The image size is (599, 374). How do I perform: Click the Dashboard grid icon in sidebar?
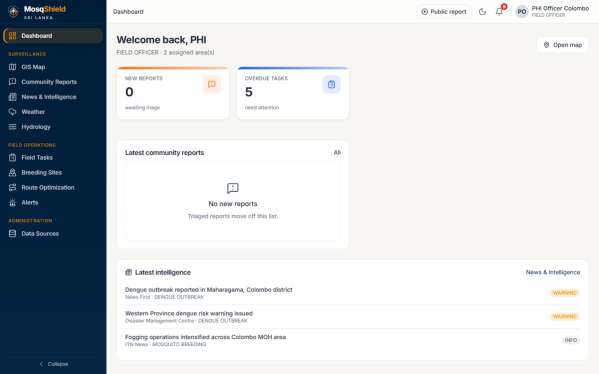pos(12,36)
